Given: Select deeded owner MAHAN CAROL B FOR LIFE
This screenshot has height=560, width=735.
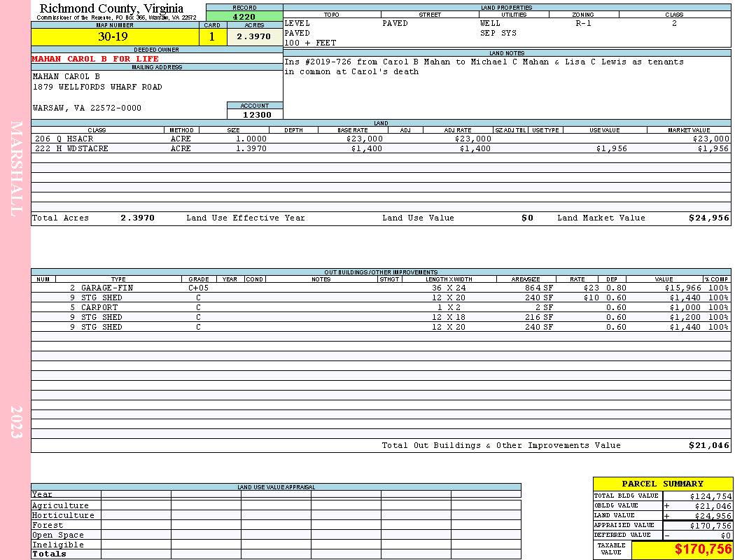Looking at the screenshot, I should [95, 59].
